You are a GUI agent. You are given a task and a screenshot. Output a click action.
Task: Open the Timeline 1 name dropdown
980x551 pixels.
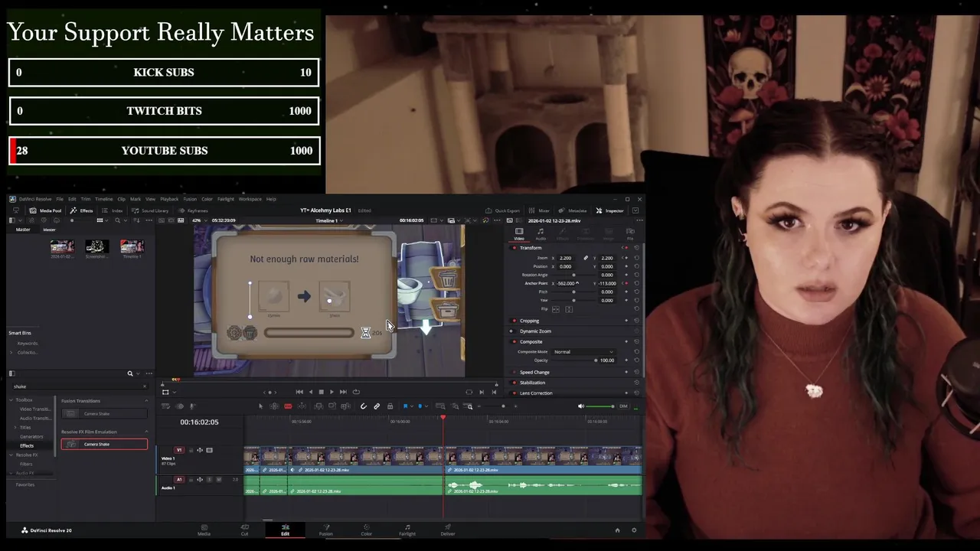click(x=328, y=220)
